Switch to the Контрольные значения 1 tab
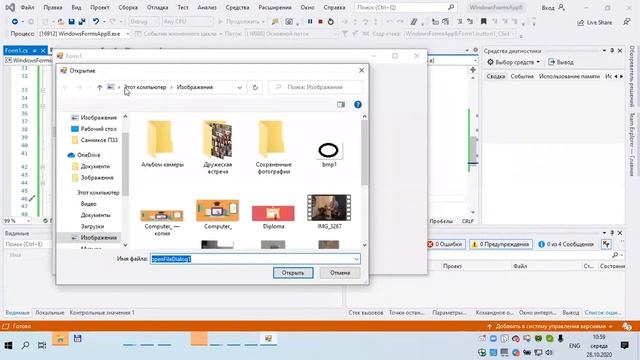The image size is (640, 360). (102, 313)
